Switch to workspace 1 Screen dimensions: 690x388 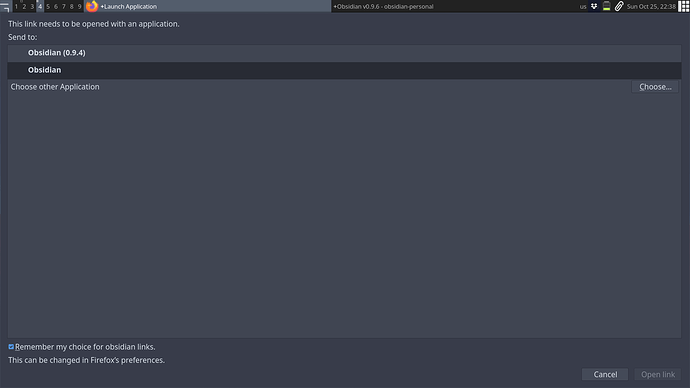[16, 7]
